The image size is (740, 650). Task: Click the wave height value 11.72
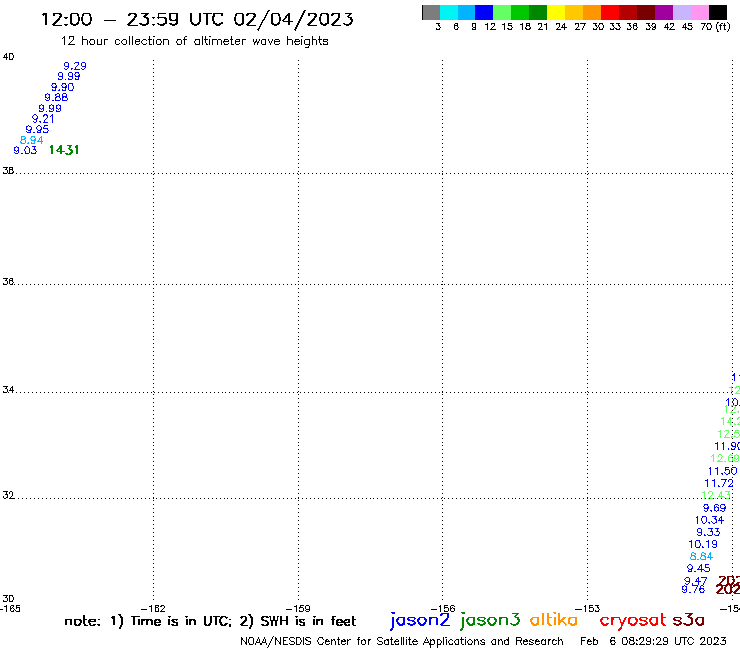pyautogui.click(x=719, y=483)
